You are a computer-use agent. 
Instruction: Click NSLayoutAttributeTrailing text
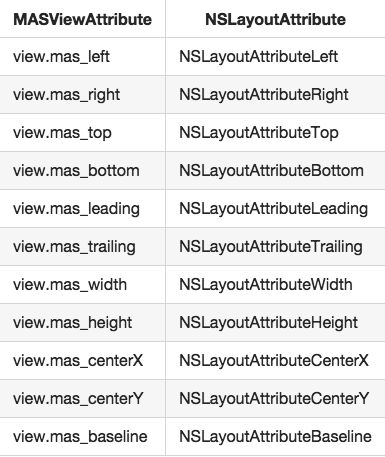pos(271,247)
